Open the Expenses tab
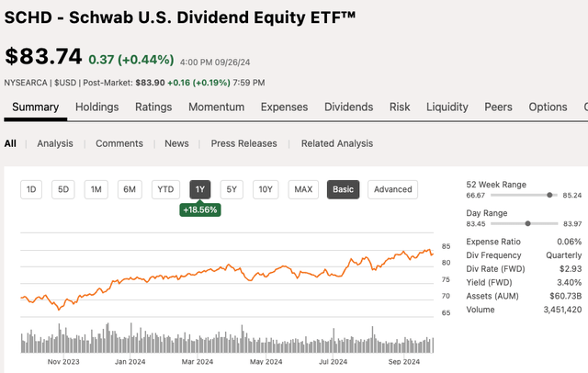The image size is (588, 373). (x=284, y=107)
